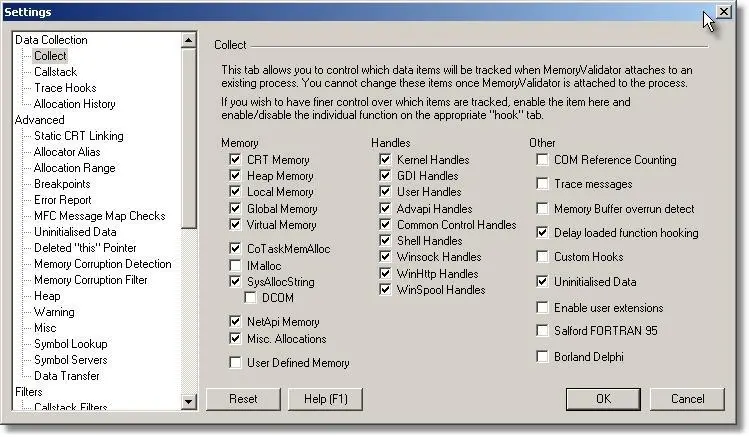Toggle Heap Memory tracking

(x=235, y=175)
